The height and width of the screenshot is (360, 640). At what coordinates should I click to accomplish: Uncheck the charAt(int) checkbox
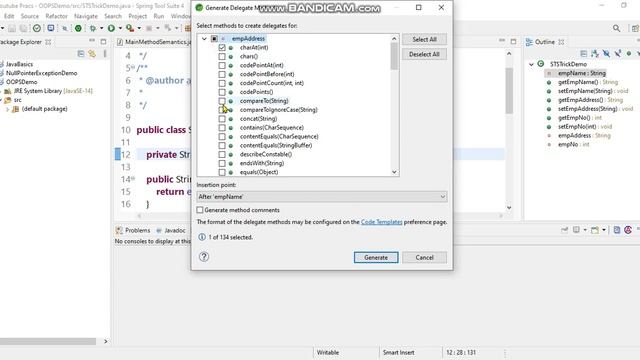[x=222, y=47]
